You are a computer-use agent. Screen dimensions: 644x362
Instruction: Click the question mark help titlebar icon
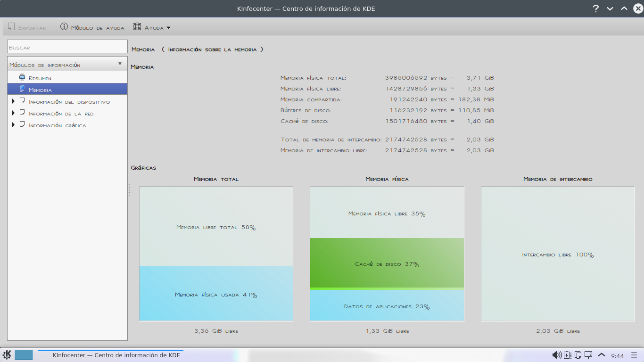tap(596, 8)
